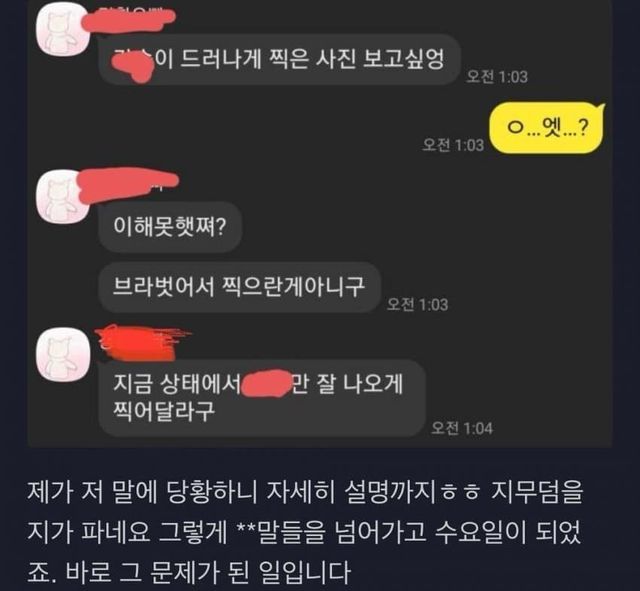Open the topmost sender's profile avatar
640x591 pixels.
click(64, 31)
